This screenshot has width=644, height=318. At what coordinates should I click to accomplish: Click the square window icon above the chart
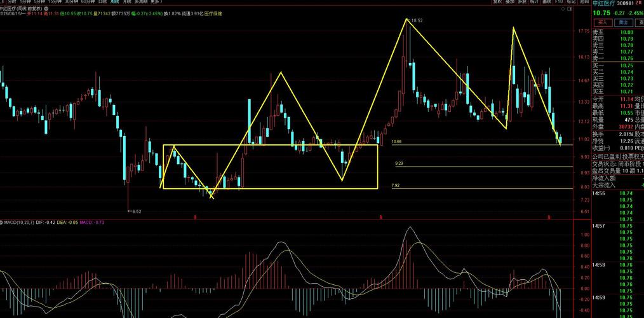click(569, 9)
